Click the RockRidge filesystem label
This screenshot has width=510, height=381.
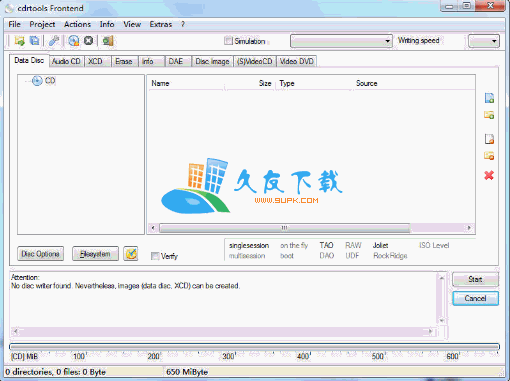click(390, 256)
